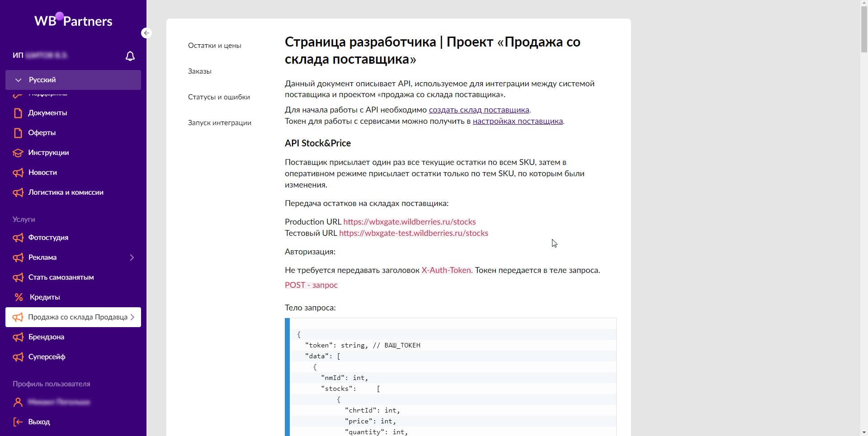Image resolution: width=868 pixels, height=436 pixels.
Task: Log out via Выход text
Action: (x=39, y=422)
